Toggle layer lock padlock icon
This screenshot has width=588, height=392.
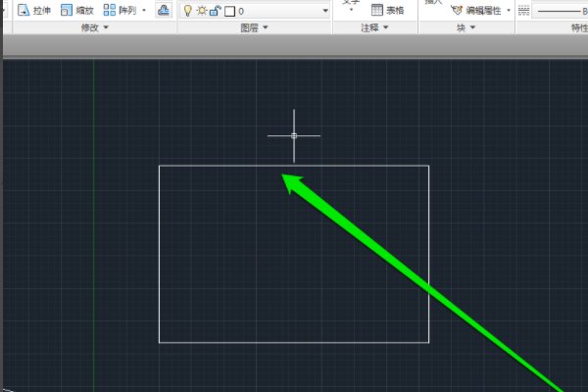pyautogui.click(x=215, y=11)
